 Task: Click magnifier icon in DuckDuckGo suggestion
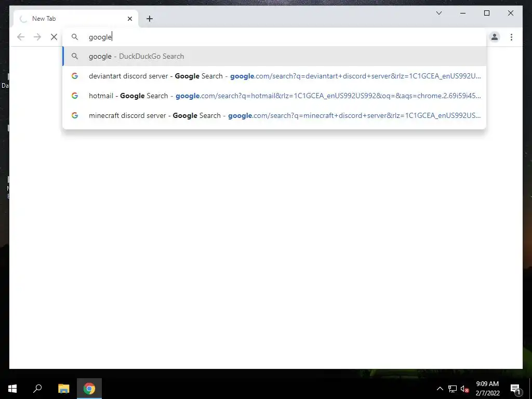(75, 56)
